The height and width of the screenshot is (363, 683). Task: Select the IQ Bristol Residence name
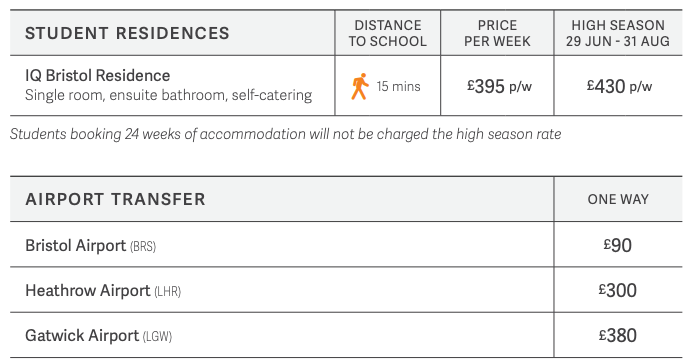98,75
